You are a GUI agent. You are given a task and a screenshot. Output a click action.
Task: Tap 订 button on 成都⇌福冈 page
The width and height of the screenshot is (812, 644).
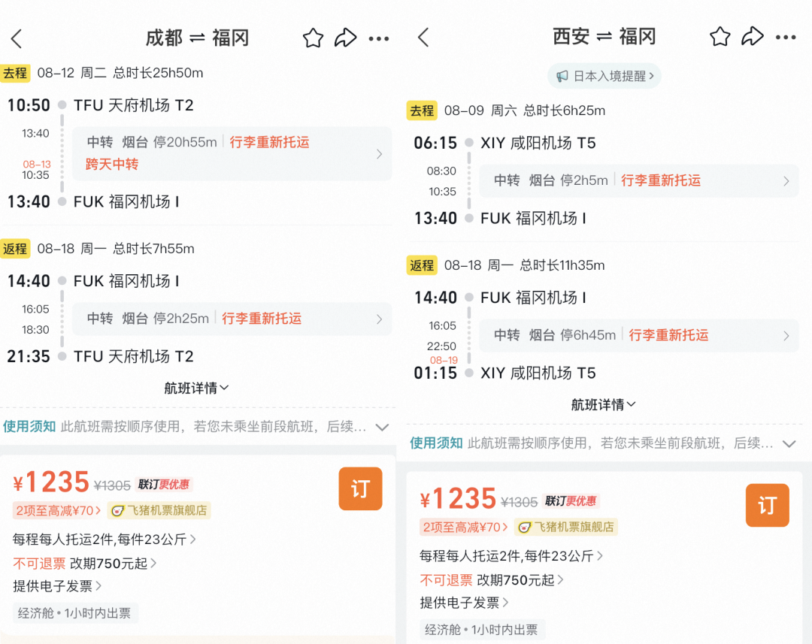click(x=360, y=488)
